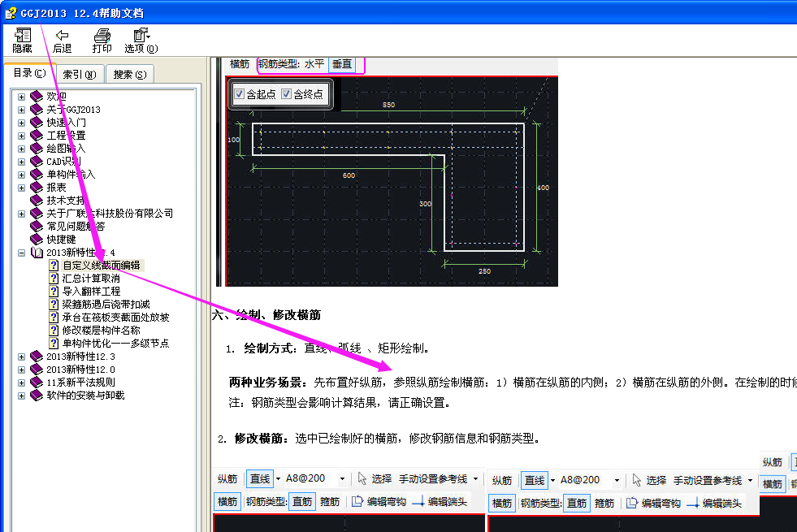Expand the 快速入门 tree node
The height and width of the screenshot is (532, 797).
tap(21, 123)
